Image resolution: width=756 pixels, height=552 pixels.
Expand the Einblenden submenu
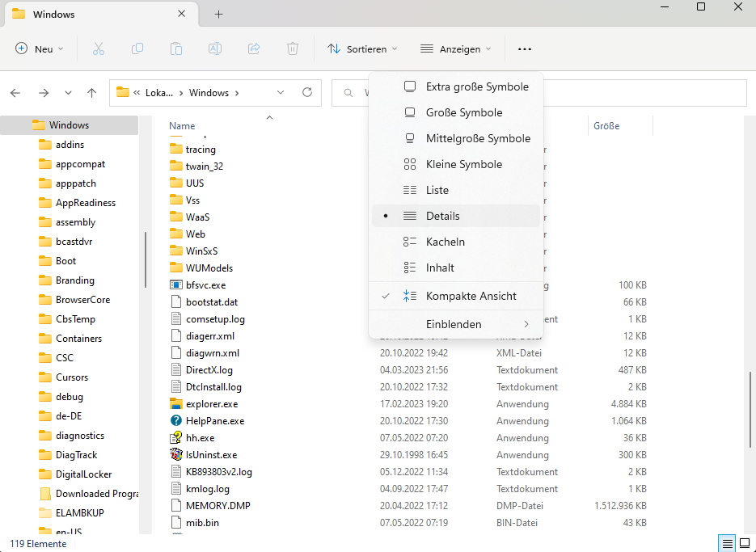coord(456,324)
